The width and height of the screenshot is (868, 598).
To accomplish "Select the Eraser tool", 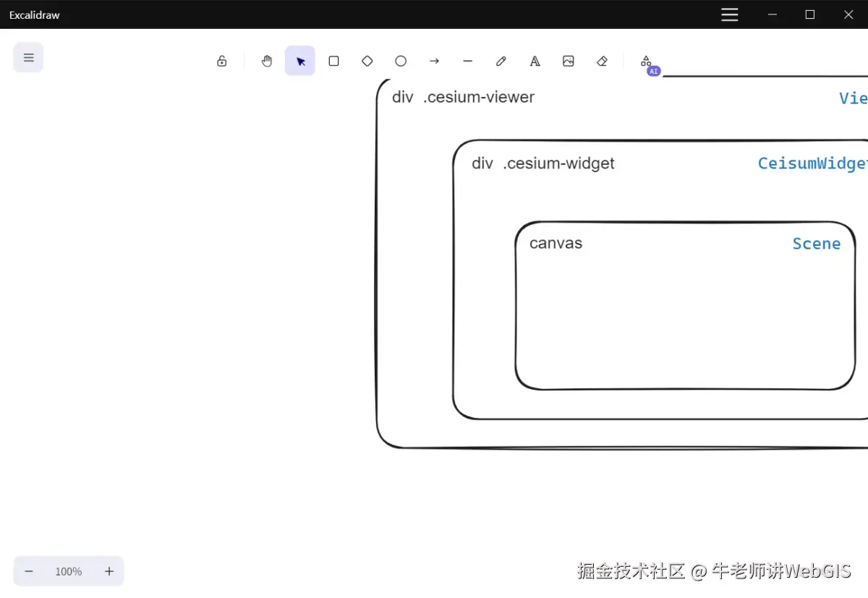I will click(602, 61).
